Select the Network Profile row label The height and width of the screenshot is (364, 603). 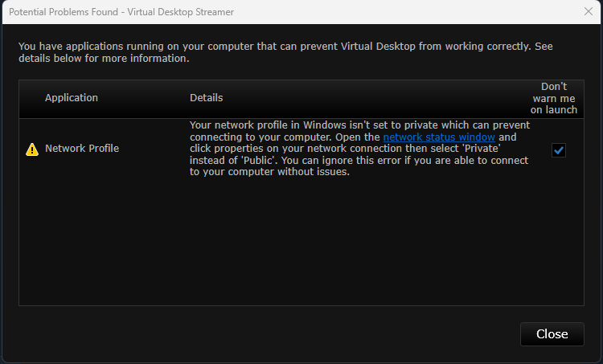82,149
